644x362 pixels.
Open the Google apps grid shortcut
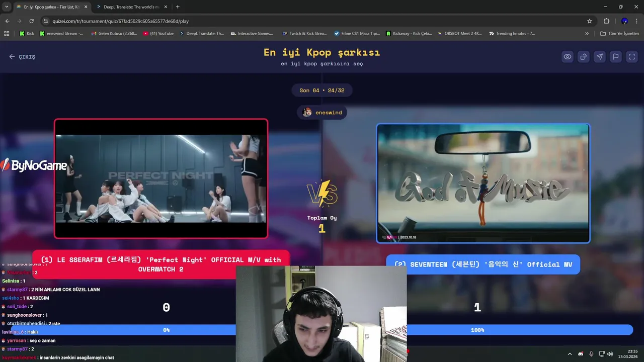pos(7,34)
